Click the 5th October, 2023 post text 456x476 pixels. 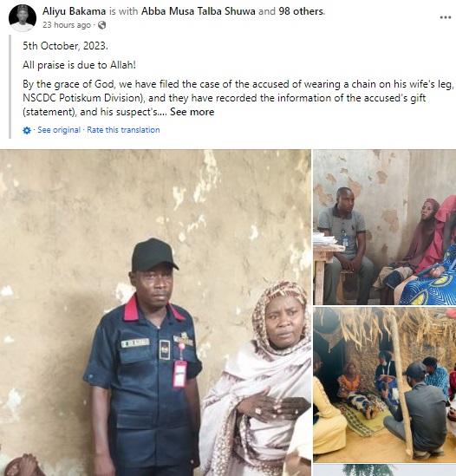click(65, 46)
